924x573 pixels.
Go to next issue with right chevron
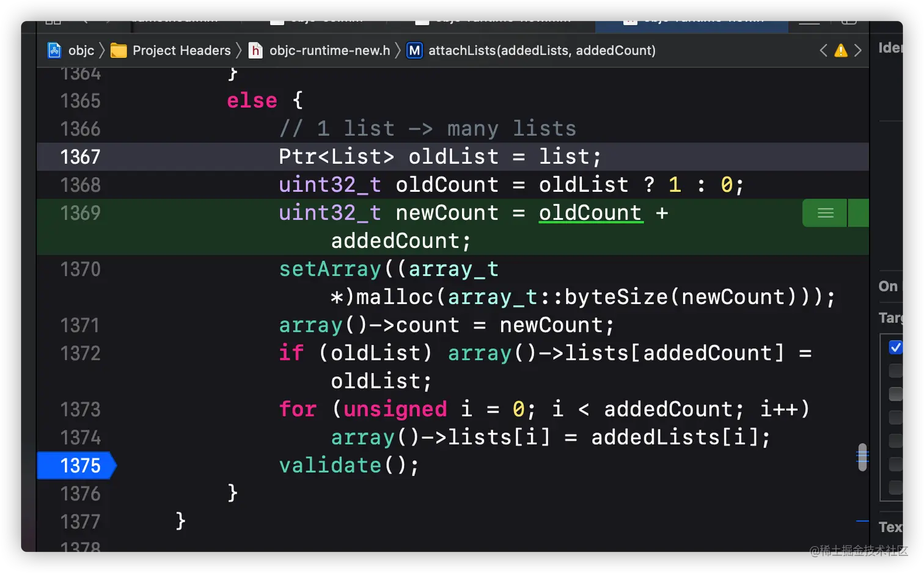(x=858, y=50)
